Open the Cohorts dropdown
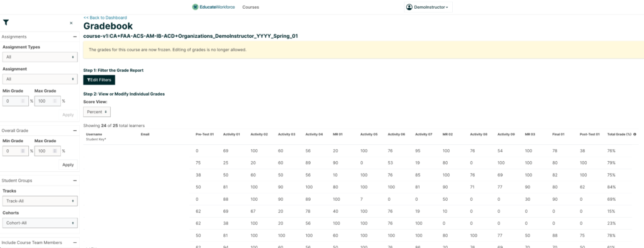 pyautogui.click(x=40, y=223)
